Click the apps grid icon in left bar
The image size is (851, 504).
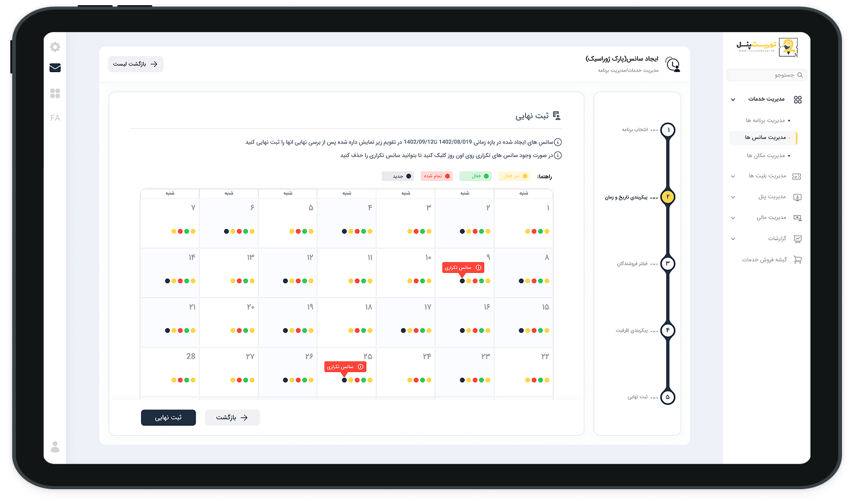[x=55, y=94]
